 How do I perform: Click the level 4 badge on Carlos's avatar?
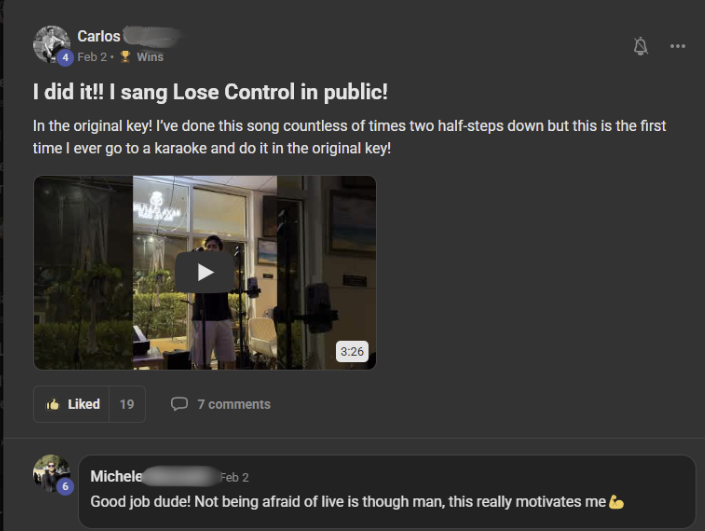point(65,58)
